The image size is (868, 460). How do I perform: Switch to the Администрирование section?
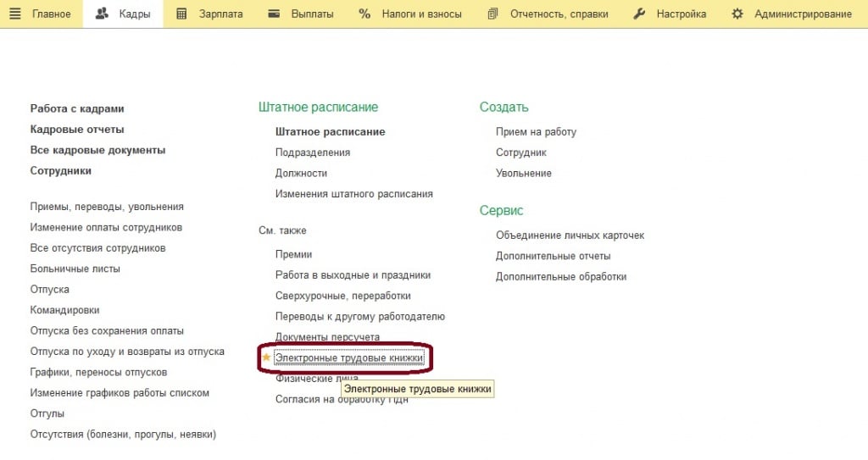tap(802, 14)
